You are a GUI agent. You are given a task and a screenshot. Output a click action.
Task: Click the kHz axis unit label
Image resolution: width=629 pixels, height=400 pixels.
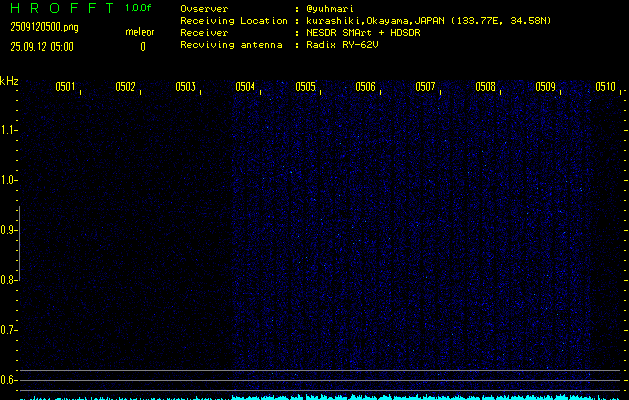(x=9, y=81)
